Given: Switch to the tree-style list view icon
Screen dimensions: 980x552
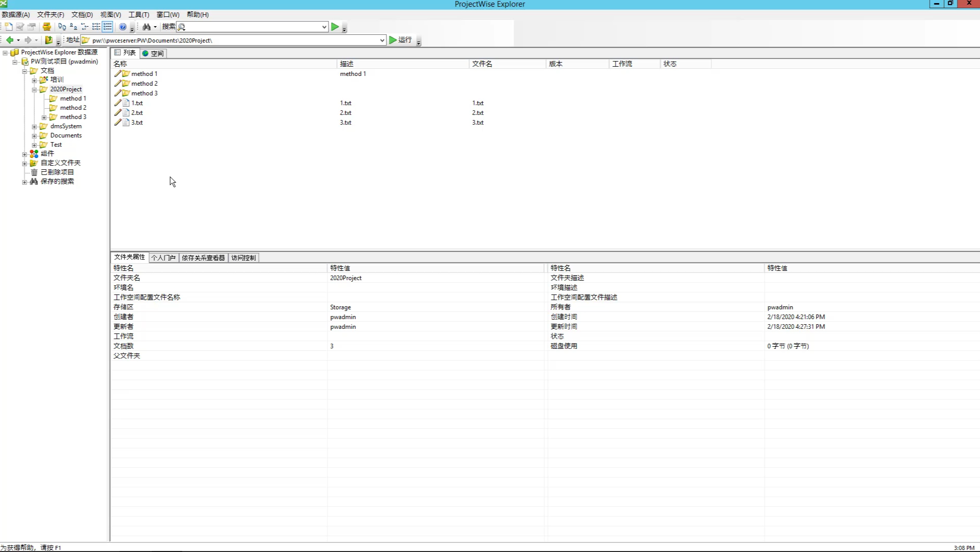Looking at the screenshot, I should coord(85,27).
